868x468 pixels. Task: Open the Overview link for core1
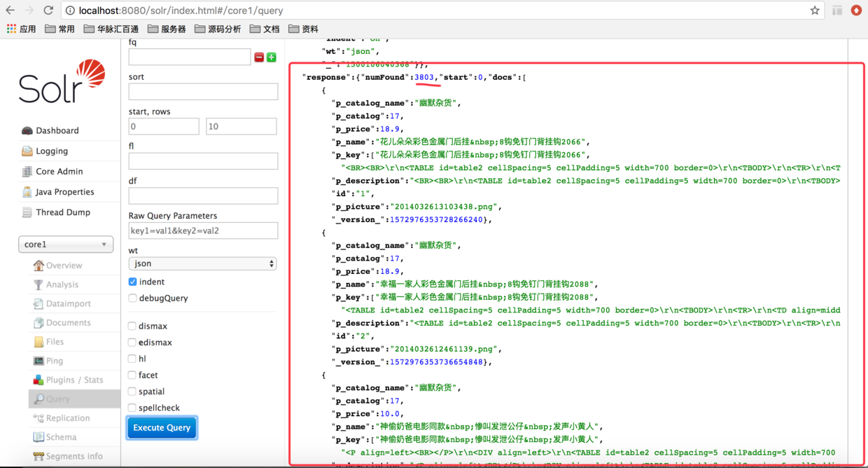pyautogui.click(x=64, y=265)
